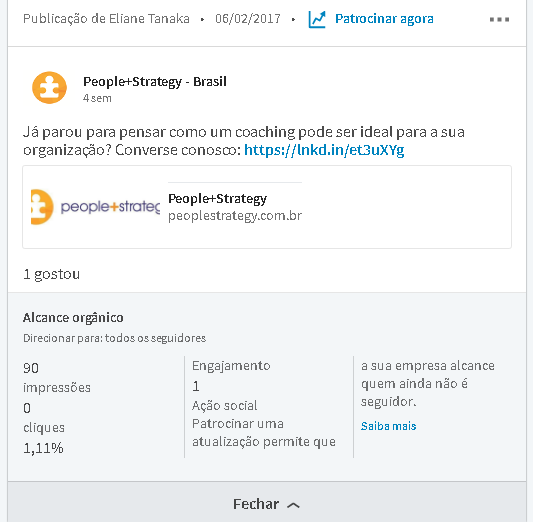533x522 pixels.
Task: Click Saiba mais link
Action: [x=389, y=426]
